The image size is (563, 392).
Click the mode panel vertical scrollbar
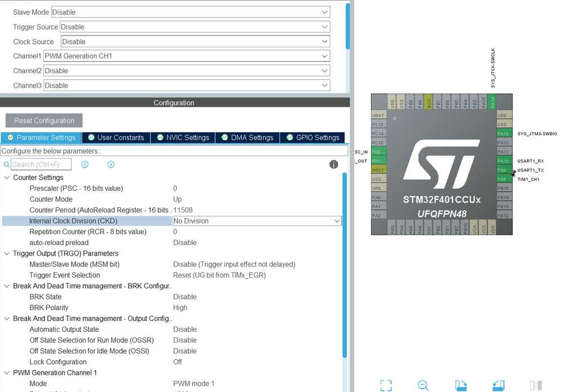pos(348,26)
